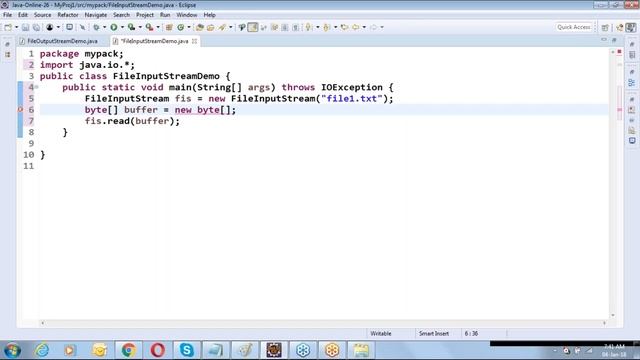This screenshot has height=360, width=640.
Task: Open the Coverage dropdown arrow
Action: click(x=140, y=27)
